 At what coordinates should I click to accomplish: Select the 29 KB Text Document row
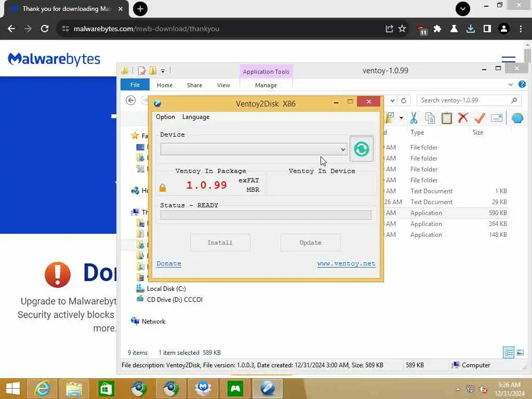tap(446, 202)
